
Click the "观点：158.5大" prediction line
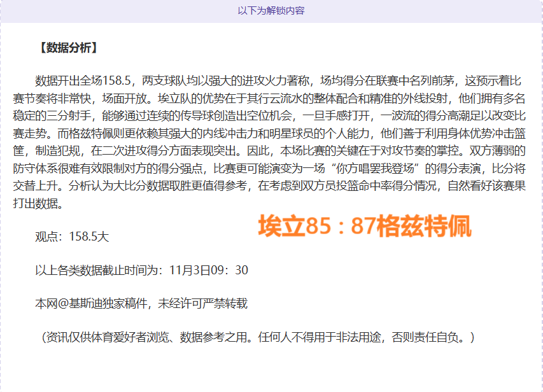point(72,237)
